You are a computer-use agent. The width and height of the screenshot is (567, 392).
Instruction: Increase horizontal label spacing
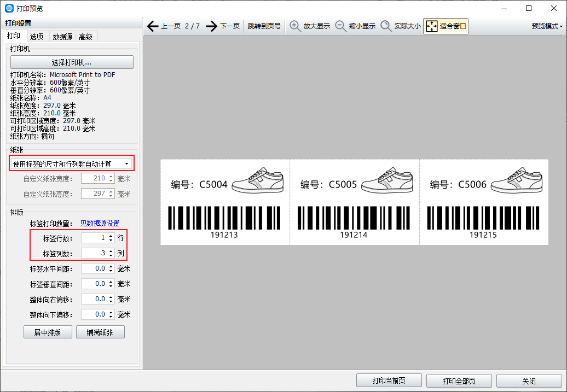[x=111, y=266]
